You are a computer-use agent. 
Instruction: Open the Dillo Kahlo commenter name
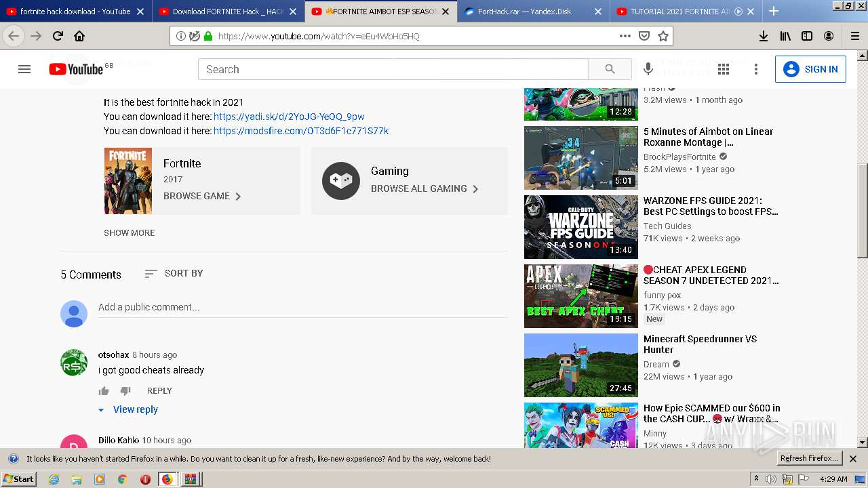tap(119, 440)
